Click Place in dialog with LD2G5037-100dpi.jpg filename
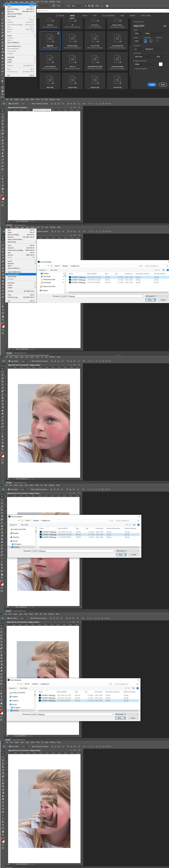 coord(150,300)
